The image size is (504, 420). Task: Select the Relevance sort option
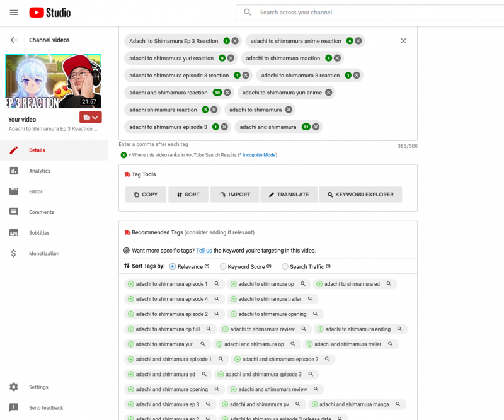point(173,266)
